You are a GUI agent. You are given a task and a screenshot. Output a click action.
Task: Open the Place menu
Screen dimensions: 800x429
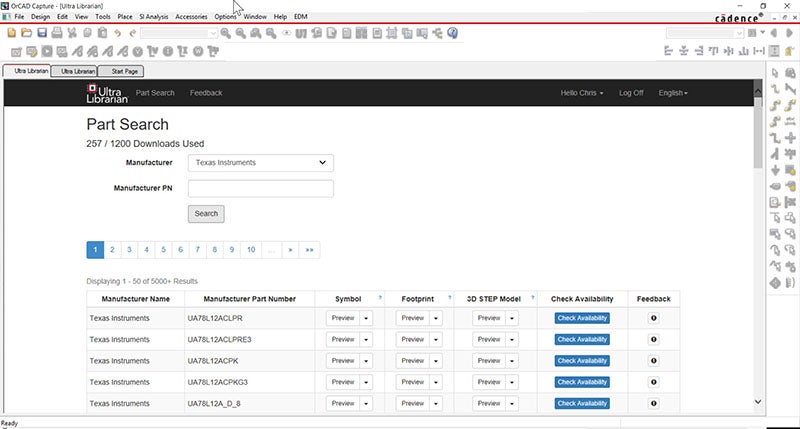point(125,17)
